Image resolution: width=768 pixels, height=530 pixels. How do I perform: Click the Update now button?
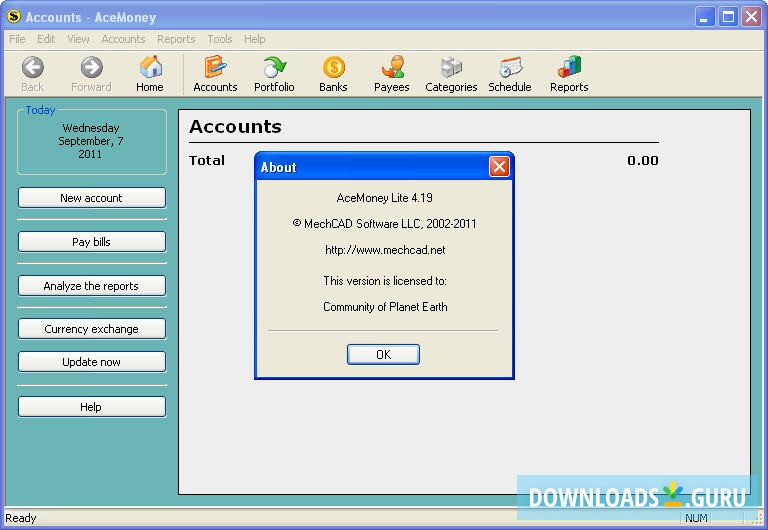click(x=92, y=362)
